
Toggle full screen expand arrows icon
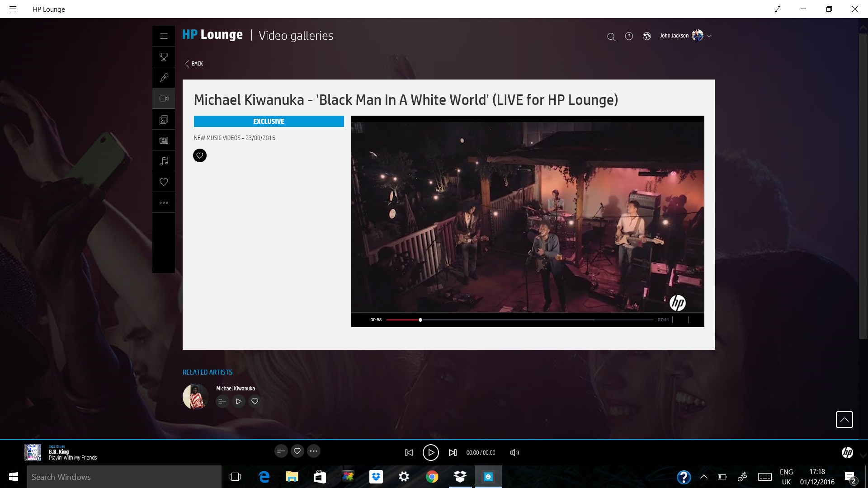pos(778,9)
